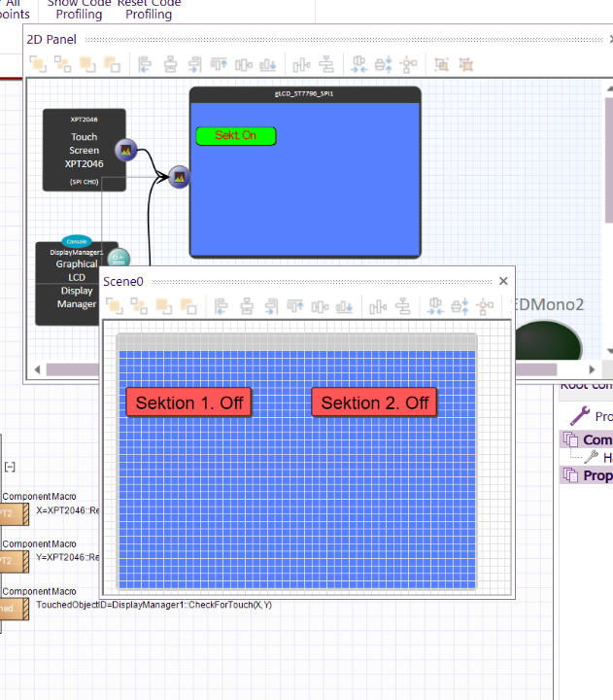Click the 2D Panel left scroll arrow
This screenshot has width=613, height=700.
pyautogui.click(x=38, y=369)
